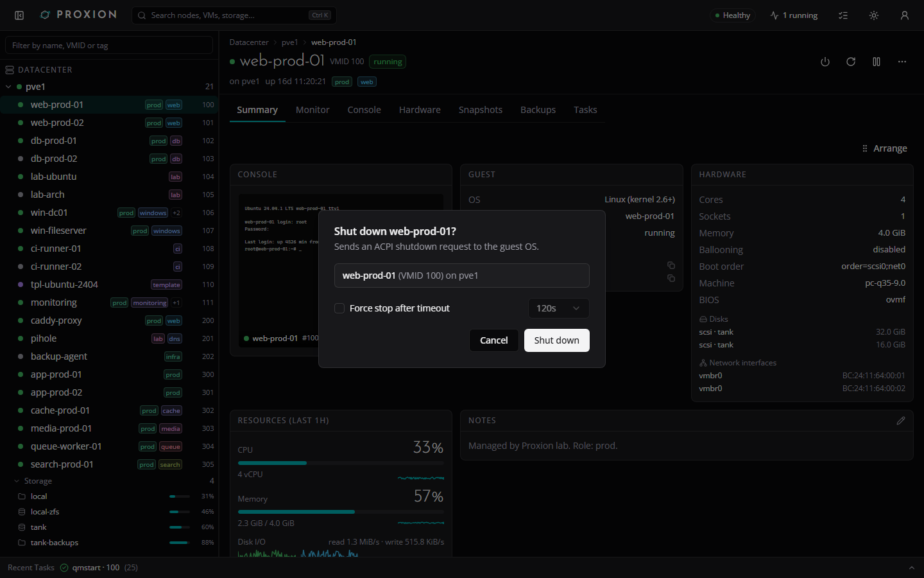Toggle the light/dark theme sun icon
The width and height of the screenshot is (924, 578).
pyautogui.click(x=874, y=15)
